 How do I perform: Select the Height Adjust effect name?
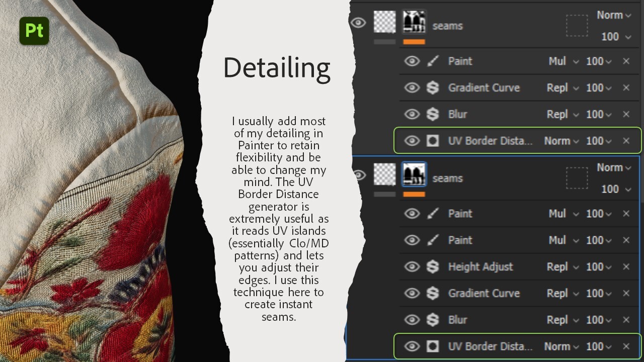[x=480, y=267]
